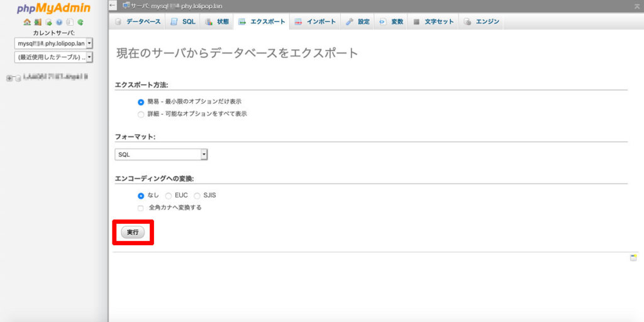Collapse the top bar with double-chevron icon
Screen dimensions: 644x322
tap(637, 6)
